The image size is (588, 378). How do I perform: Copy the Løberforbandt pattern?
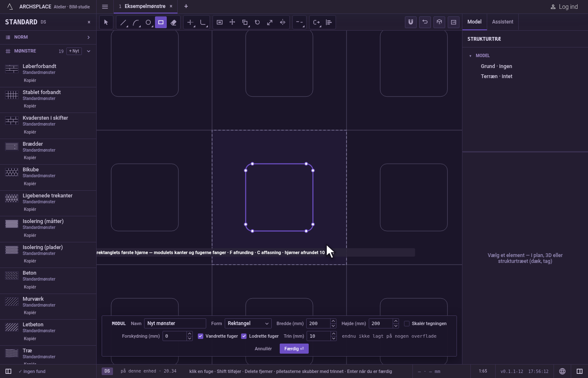click(30, 80)
